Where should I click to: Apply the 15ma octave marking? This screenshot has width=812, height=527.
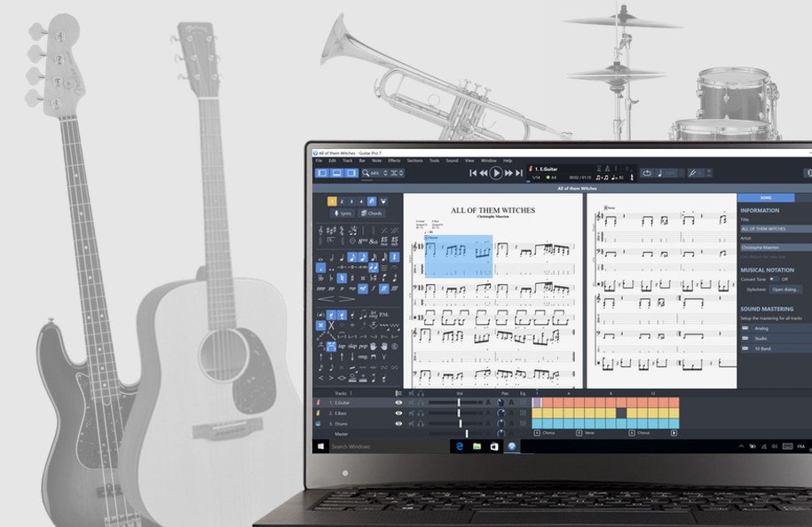point(384,240)
